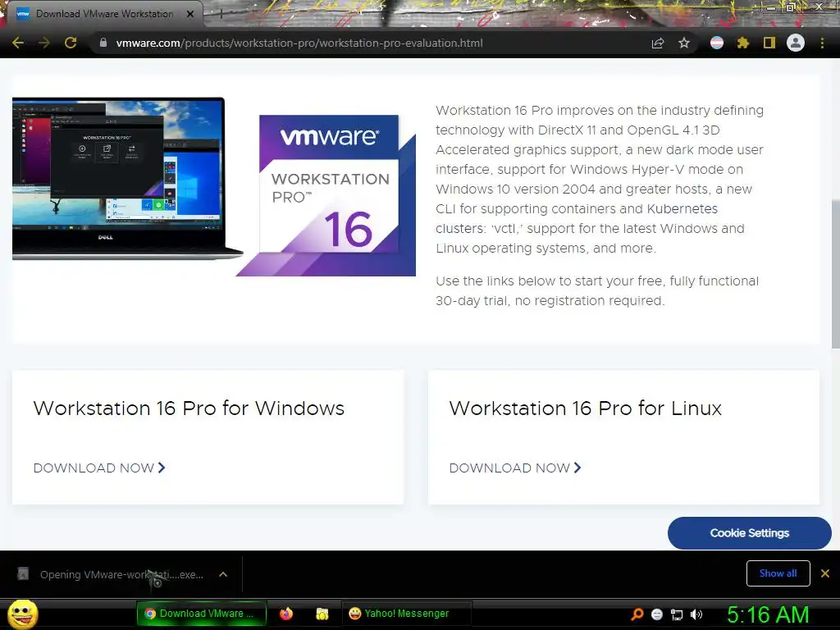Expand download item options chevron
The image size is (840, 630).
(x=223, y=574)
